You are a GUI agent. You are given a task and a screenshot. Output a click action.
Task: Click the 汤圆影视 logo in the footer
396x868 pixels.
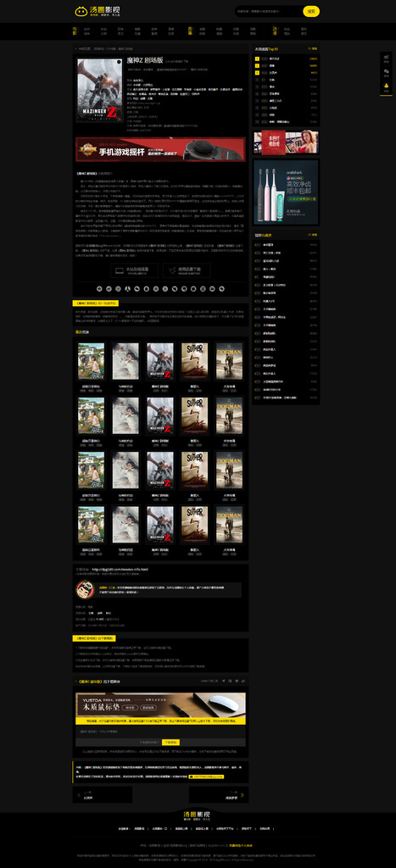pos(198,815)
